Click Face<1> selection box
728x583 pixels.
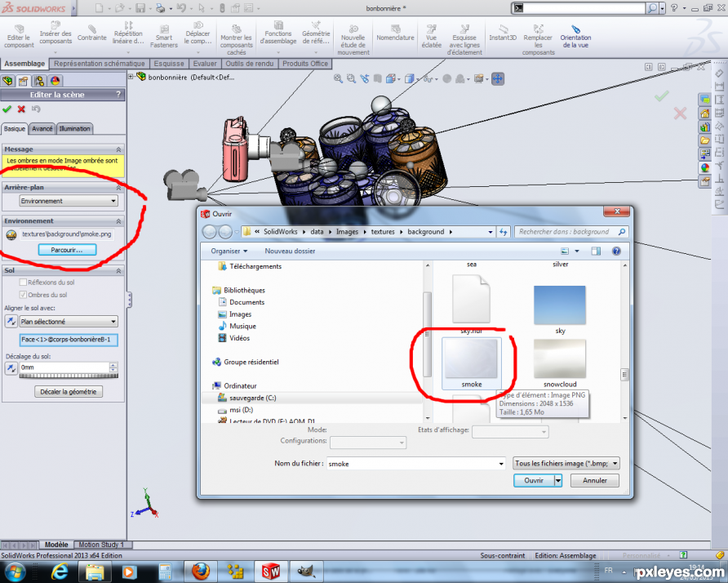point(69,340)
